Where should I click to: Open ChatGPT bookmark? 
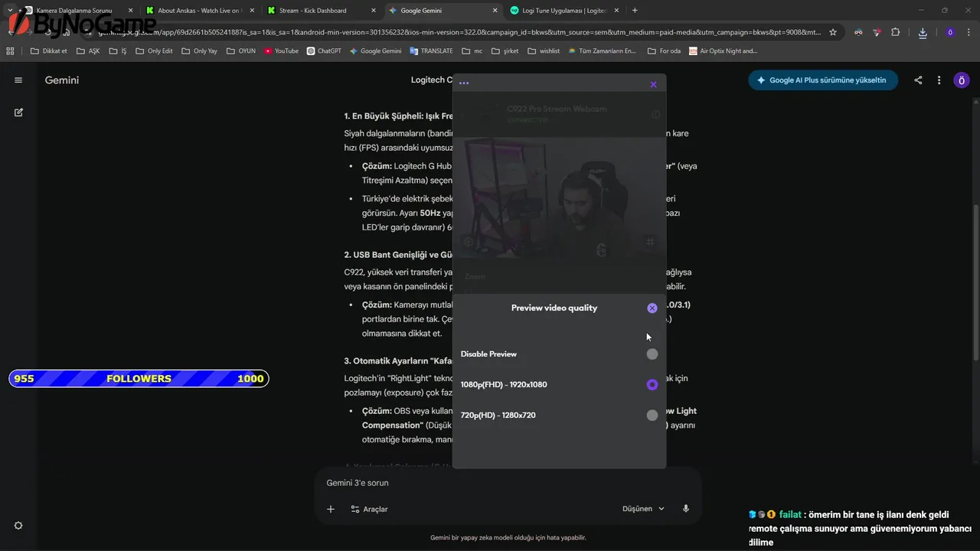coord(324,51)
